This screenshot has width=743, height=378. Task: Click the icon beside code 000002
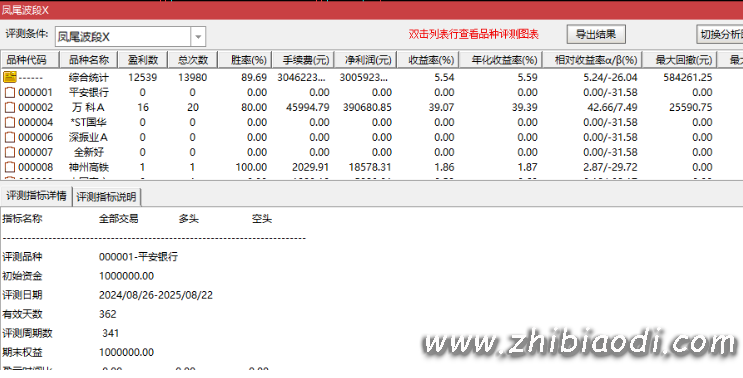[9, 108]
